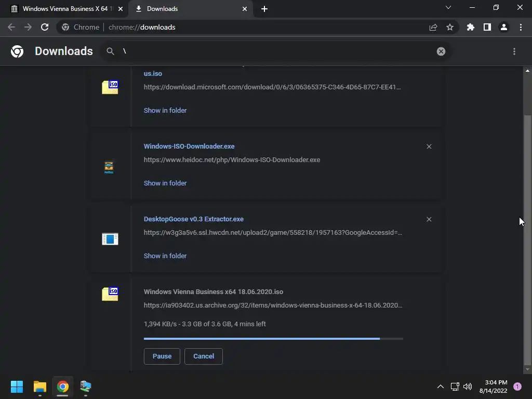The width and height of the screenshot is (532, 399).
Task: Open a new browser tab
Action: coord(264,9)
